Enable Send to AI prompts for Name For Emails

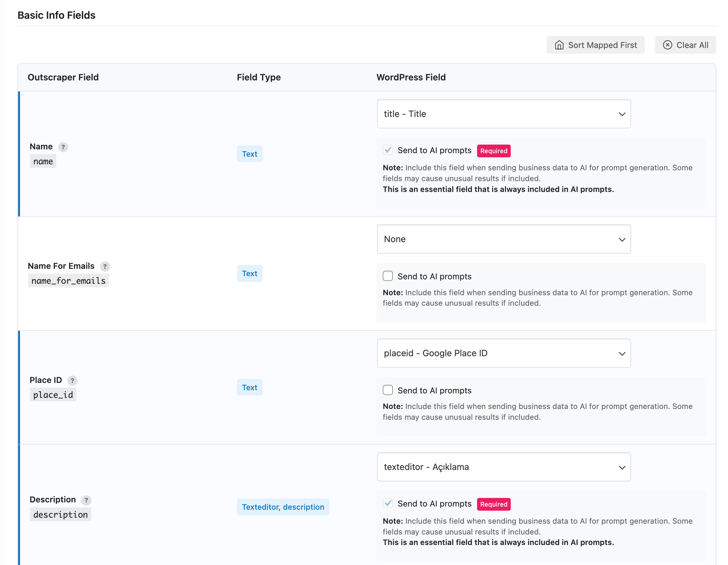coord(388,276)
